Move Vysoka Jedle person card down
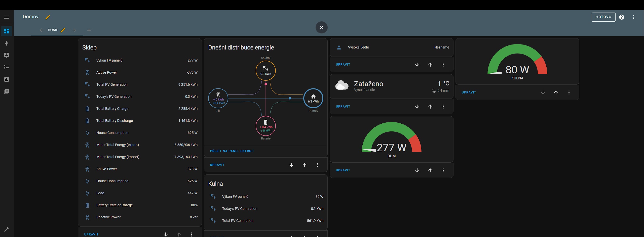This screenshot has height=237, width=644. [417, 65]
